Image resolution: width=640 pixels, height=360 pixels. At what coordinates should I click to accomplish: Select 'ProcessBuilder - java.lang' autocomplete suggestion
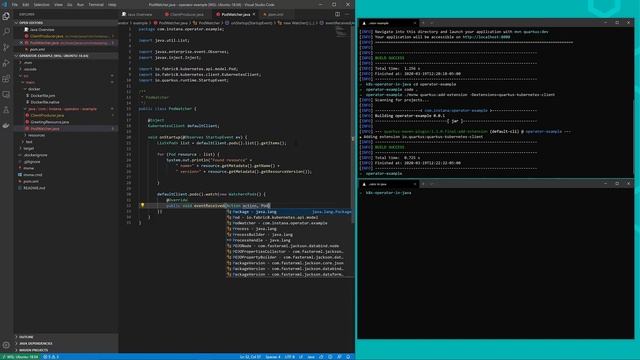coord(289,235)
